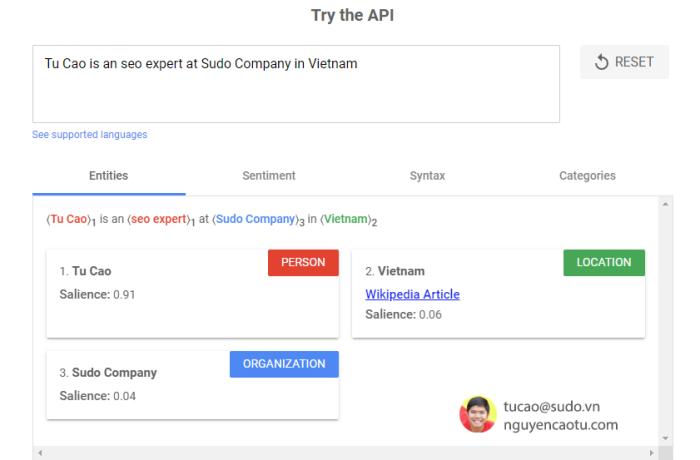Go to the Categories tab
Image resolution: width=700 pixels, height=460 pixels.
587,176
